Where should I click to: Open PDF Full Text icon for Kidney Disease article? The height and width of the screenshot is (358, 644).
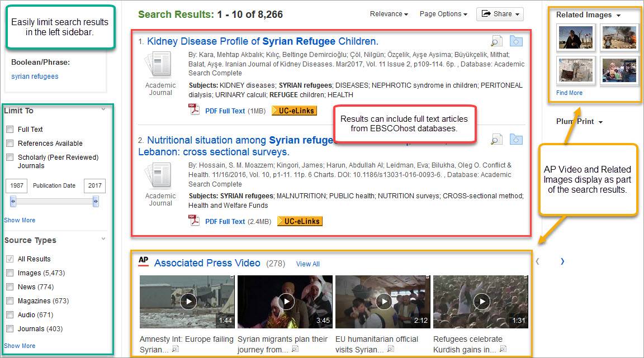pos(195,110)
